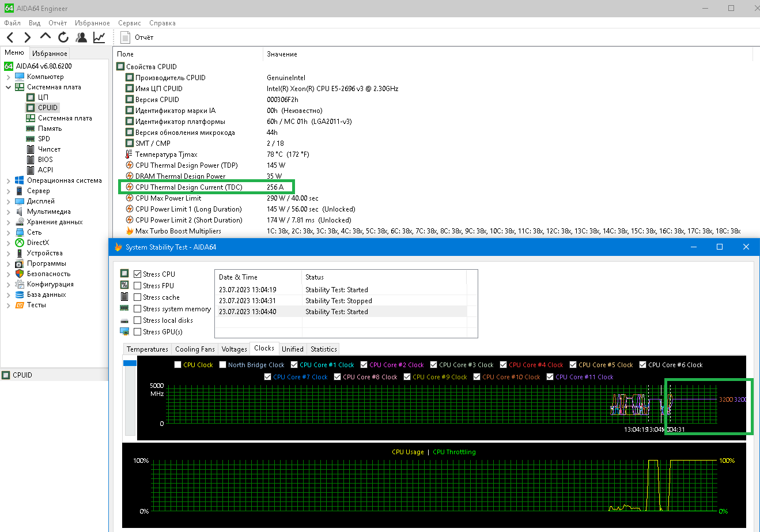Click the Безопасность shield icon in the tree

click(20, 274)
